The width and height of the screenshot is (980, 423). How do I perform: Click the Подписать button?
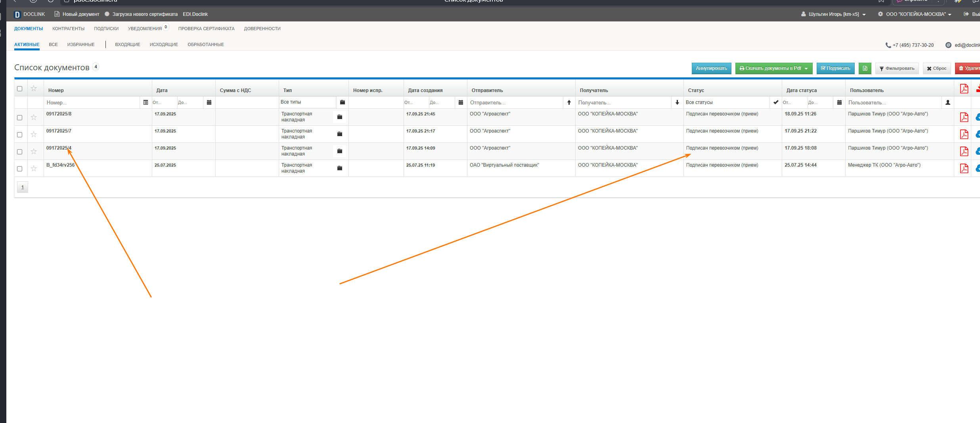click(x=835, y=68)
